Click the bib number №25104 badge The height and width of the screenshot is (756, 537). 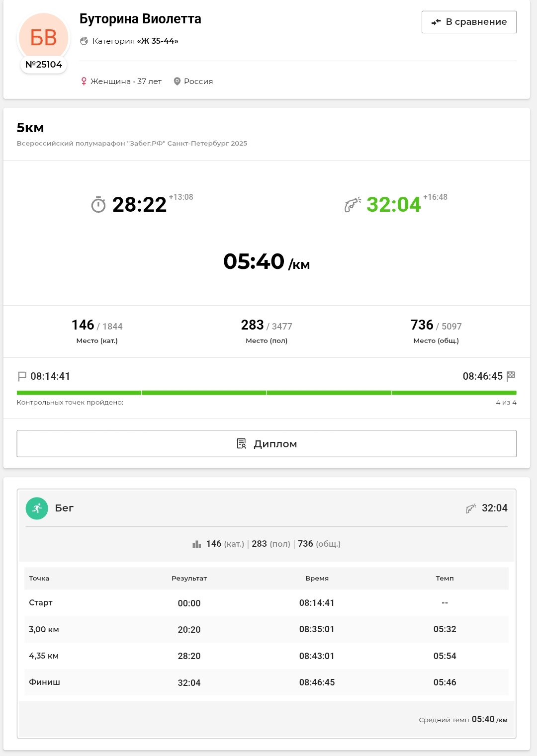[x=44, y=65]
